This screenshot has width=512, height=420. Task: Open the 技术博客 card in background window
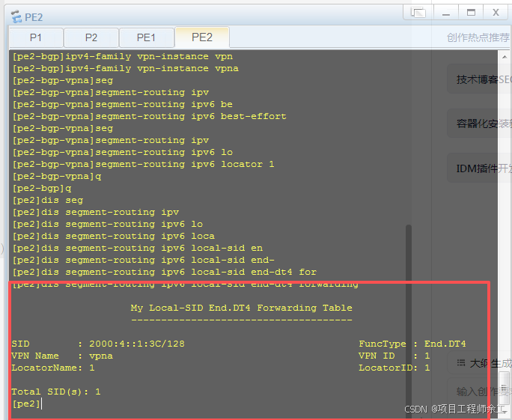tap(479, 79)
